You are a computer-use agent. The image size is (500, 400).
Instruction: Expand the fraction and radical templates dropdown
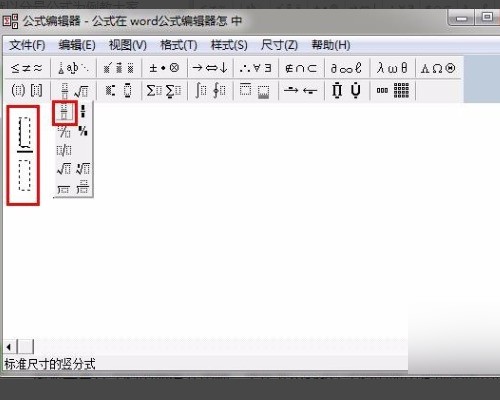pos(73,90)
